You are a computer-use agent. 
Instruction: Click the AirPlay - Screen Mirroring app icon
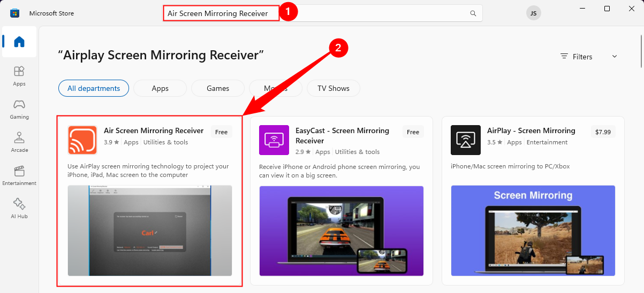[466, 140]
